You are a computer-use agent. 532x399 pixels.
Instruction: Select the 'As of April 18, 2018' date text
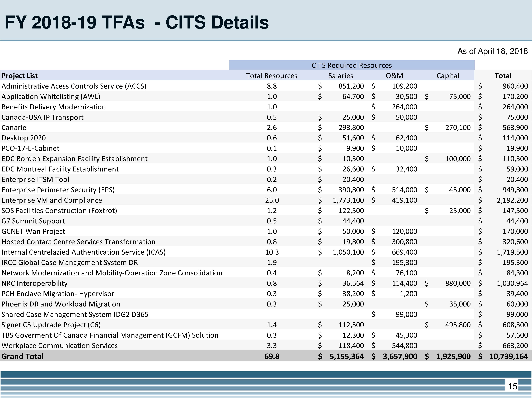point(493,51)
